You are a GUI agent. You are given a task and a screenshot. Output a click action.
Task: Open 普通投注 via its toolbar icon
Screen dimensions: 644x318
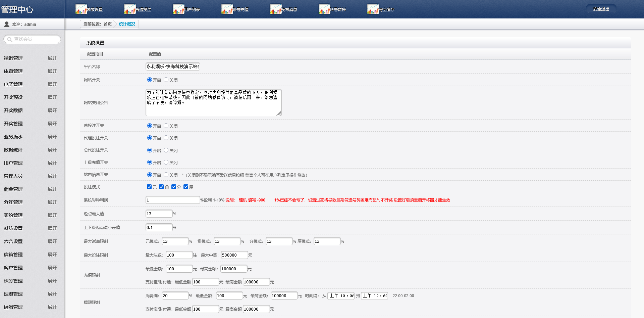pyautogui.click(x=130, y=9)
